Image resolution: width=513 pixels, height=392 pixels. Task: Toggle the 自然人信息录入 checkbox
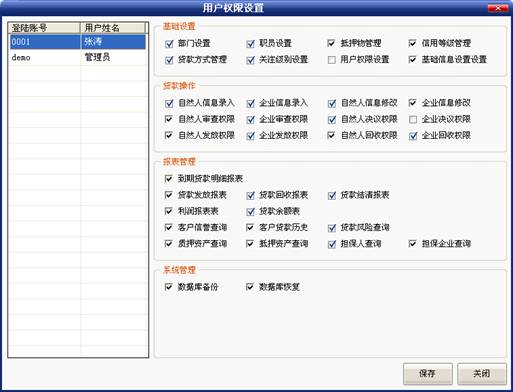click(169, 103)
